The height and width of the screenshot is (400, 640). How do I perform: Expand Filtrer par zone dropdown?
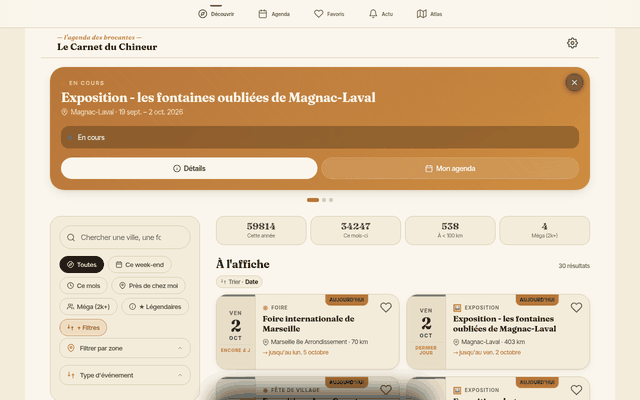(125, 348)
